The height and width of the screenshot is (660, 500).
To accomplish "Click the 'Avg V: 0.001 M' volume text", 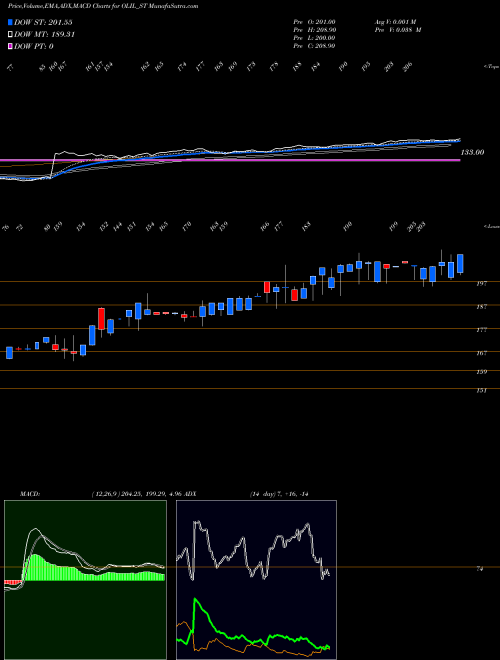I will [395, 22].
